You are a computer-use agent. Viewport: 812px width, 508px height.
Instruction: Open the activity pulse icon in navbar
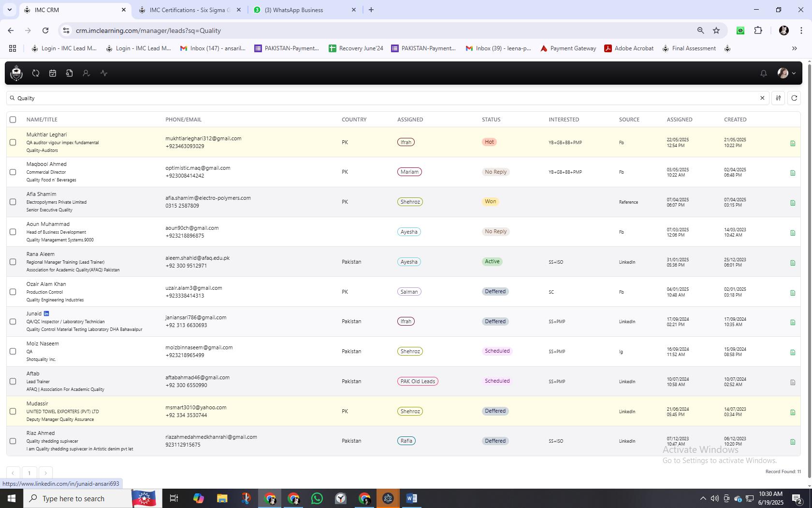coord(103,73)
